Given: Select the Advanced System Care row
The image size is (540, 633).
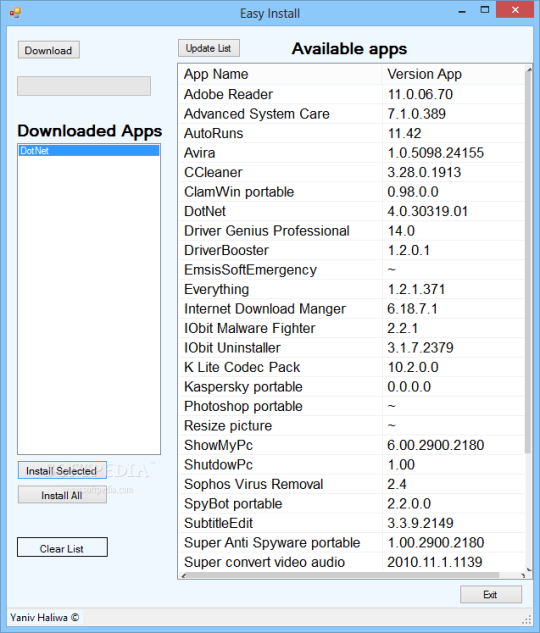Looking at the screenshot, I should 352,114.
